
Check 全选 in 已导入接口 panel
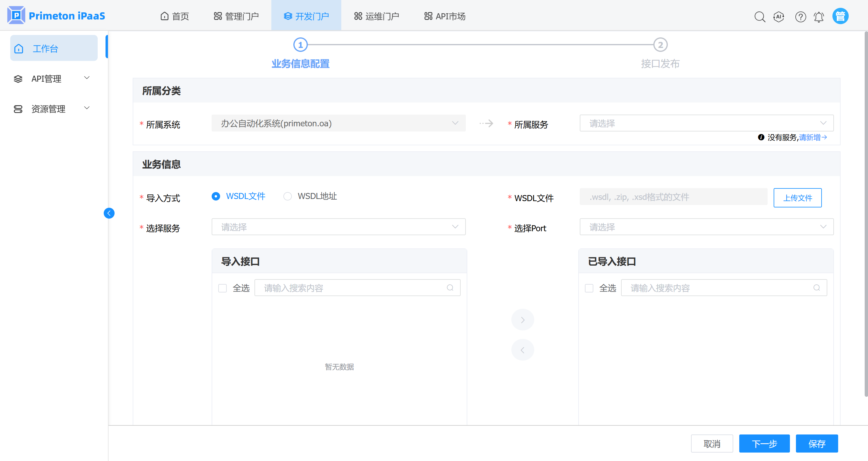point(589,288)
